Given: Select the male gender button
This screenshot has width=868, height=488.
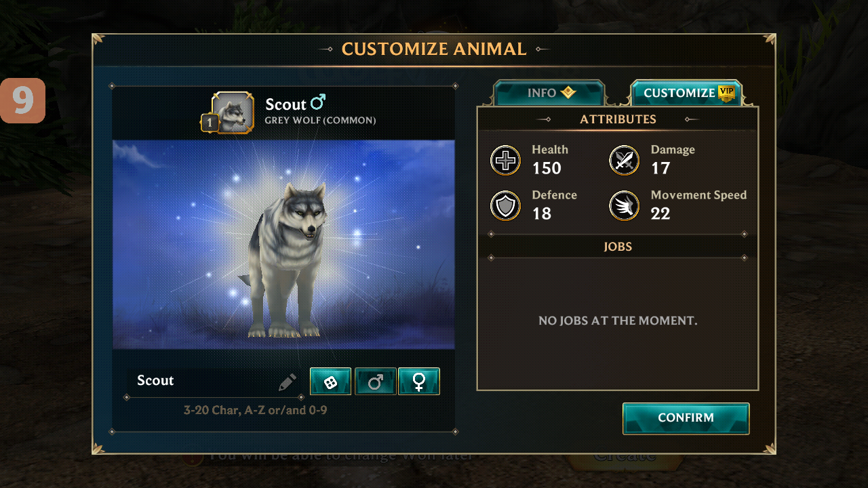Looking at the screenshot, I should tap(375, 382).
